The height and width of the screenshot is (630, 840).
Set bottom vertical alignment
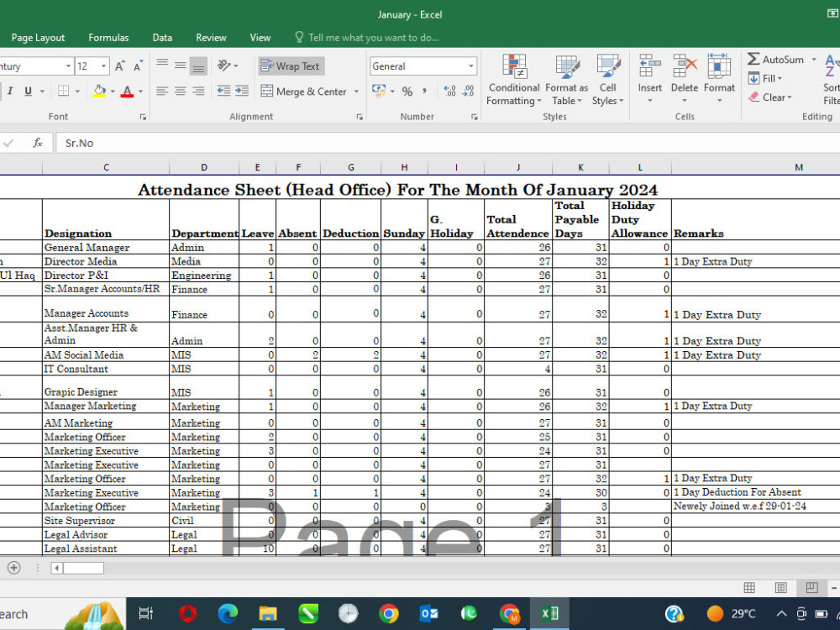click(x=198, y=66)
